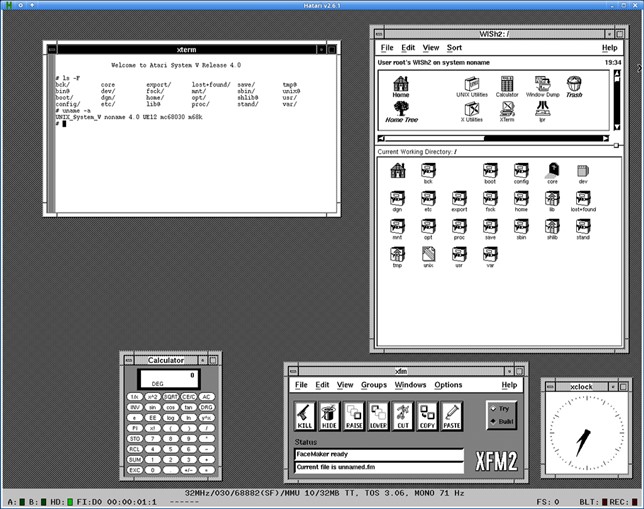Toggle DRG angle mode on Calculator
The width and height of the screenshot is (644, 509).
tap(206, 407)
